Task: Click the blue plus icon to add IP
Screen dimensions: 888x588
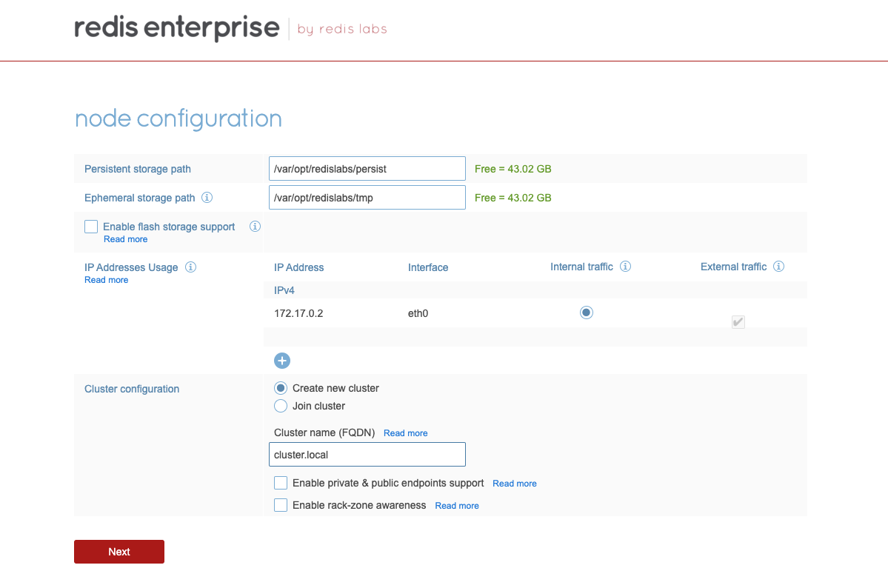Action: [282, 361]
